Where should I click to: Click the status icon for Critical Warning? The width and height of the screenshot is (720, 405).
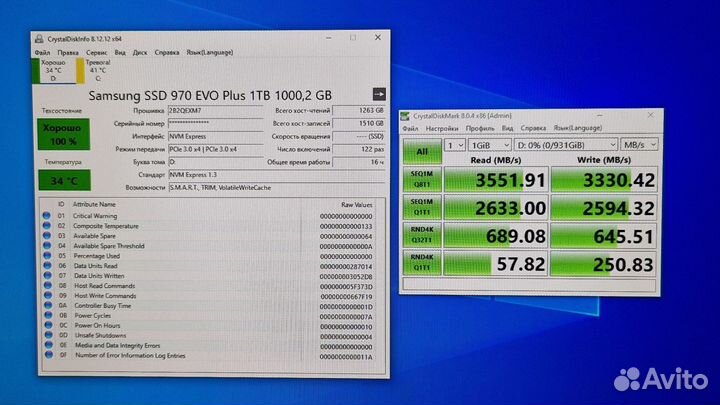[46, 215]
